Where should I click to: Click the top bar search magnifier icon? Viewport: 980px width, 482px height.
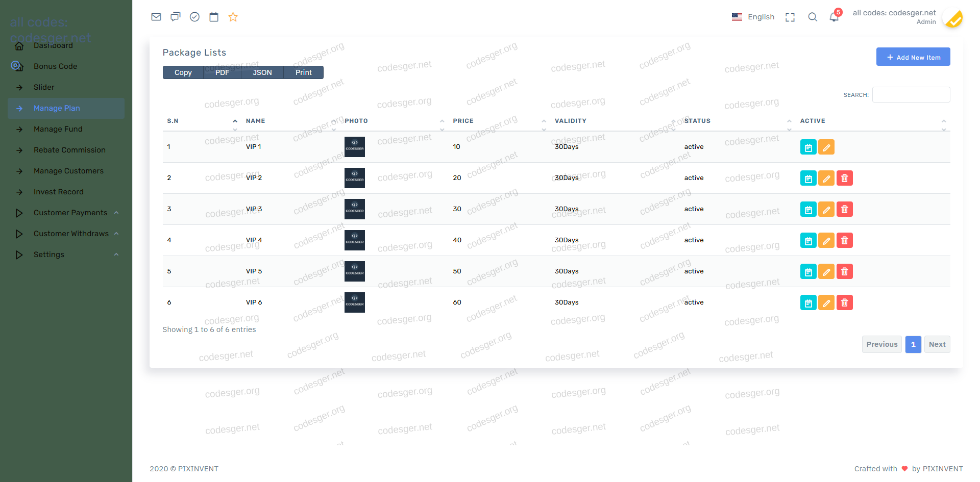pos(813,17)
